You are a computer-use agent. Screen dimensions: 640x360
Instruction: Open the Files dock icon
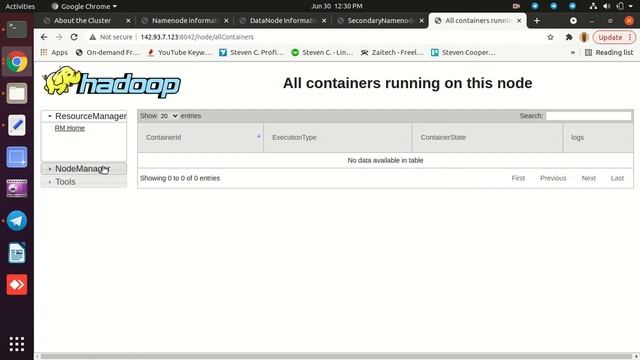pyautogui.click(x=17, y=93)
